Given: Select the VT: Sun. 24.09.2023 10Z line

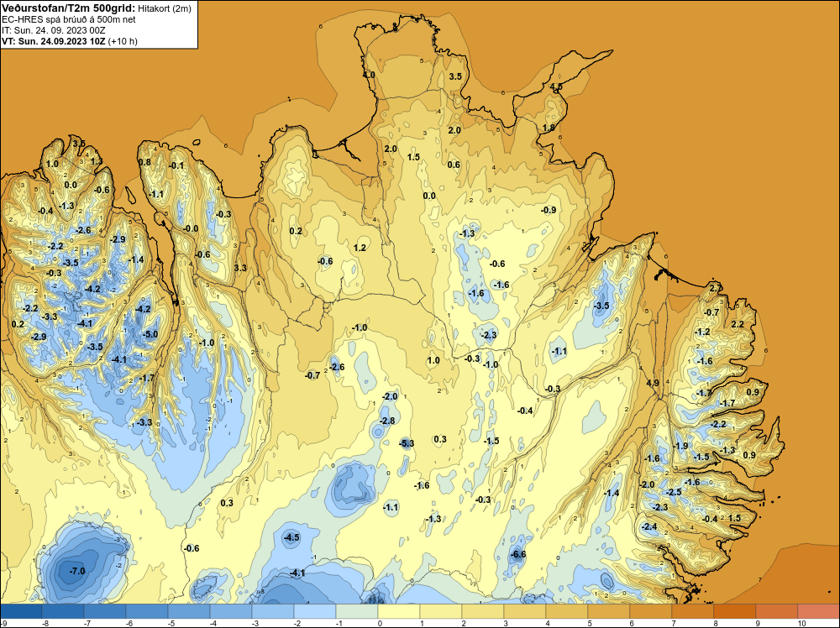Looking at the screenshot, I should coord(70,41).
